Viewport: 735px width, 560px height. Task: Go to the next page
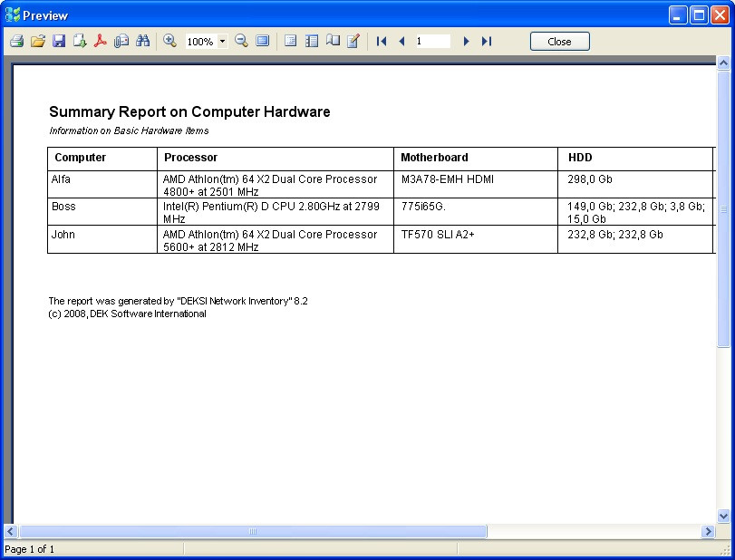[x=466, y=42]
